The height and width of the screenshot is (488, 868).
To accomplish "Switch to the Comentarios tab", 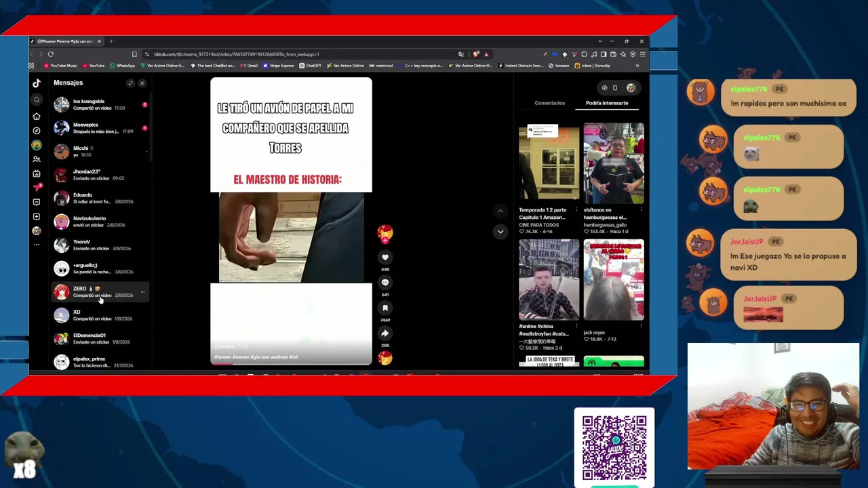I will [549, 103].
